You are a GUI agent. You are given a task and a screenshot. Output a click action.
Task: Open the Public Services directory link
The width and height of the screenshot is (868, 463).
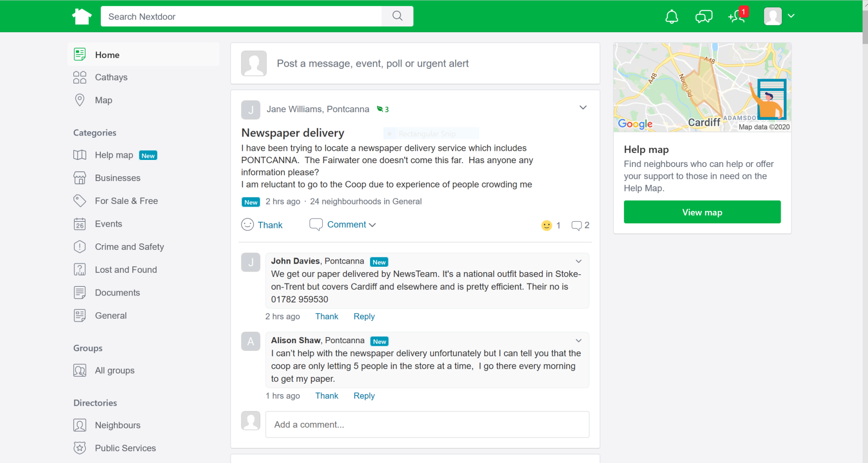(125, 448)
